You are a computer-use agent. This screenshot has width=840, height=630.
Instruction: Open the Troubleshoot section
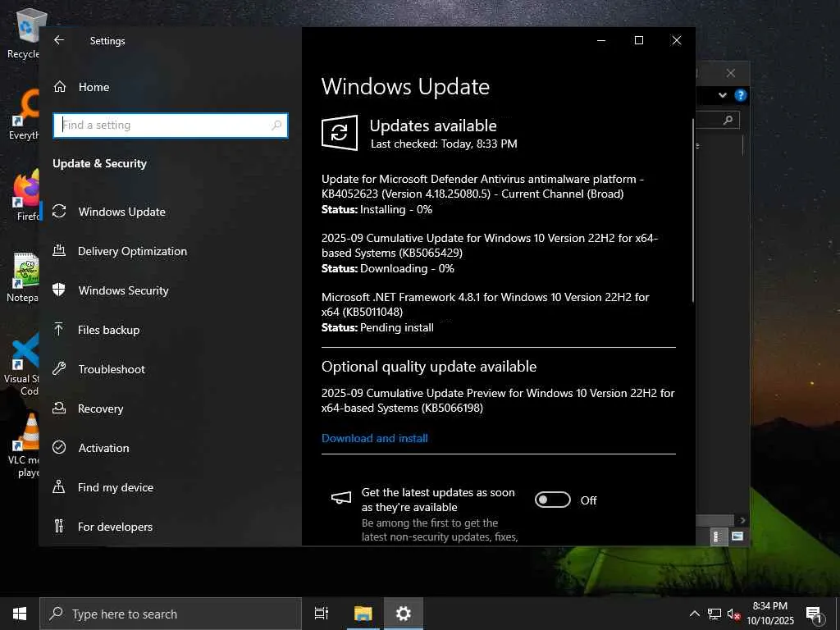[x=171, y=369]
